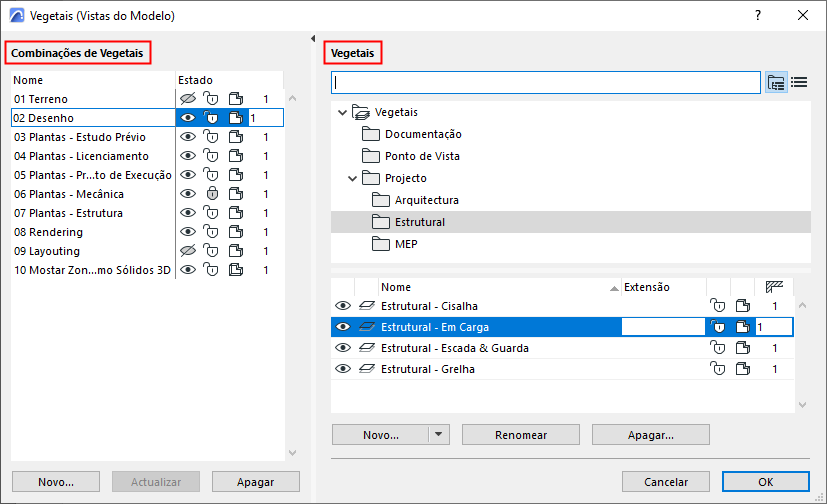
Task: Click wireframe icon for Estrutural - Grelha
Action: (742, 369)
